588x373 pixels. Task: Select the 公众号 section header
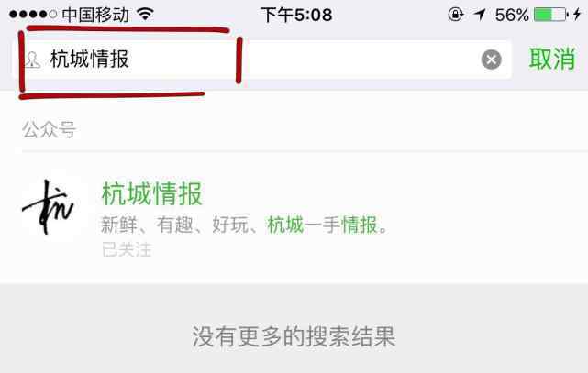(x=50, y=130)
